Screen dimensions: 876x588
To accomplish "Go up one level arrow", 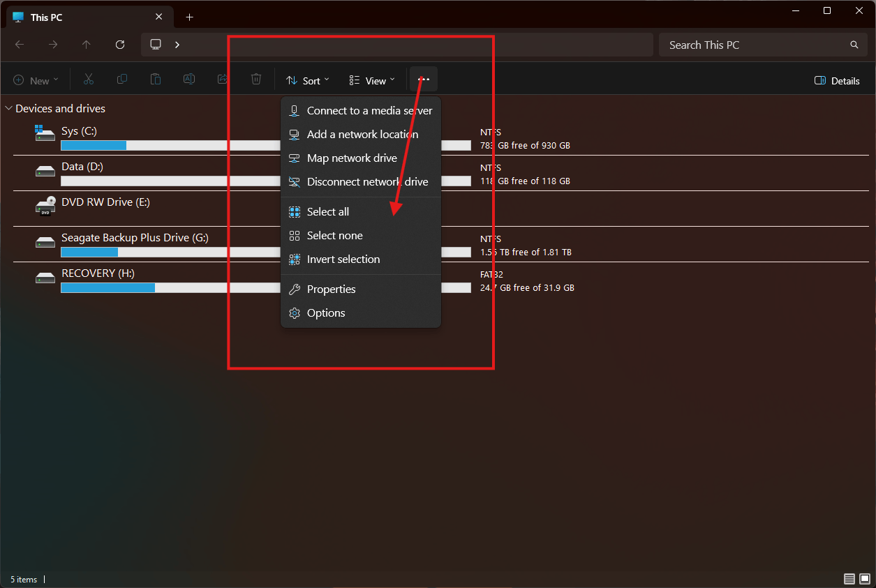I will click(87, 45).
